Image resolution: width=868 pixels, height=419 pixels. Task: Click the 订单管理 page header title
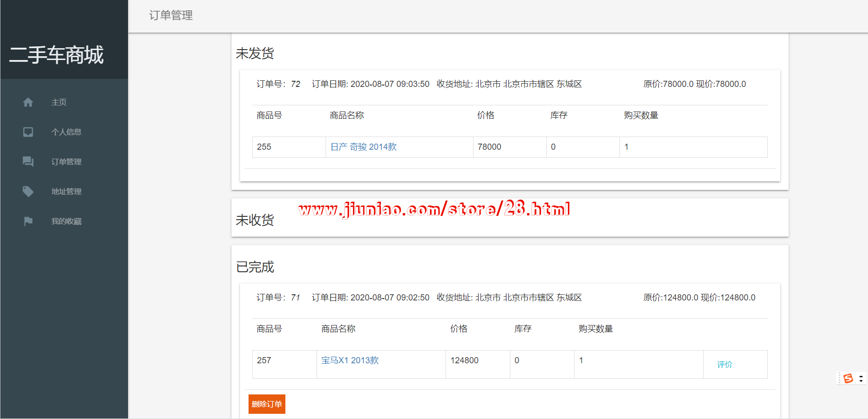click(x=171, y=16)
